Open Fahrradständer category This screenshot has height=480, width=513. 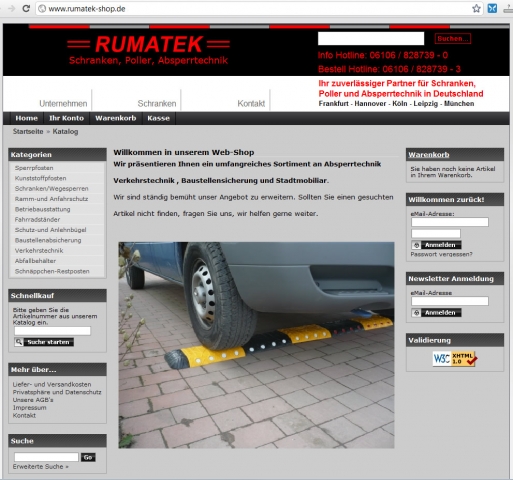click(x=37, y=220)
